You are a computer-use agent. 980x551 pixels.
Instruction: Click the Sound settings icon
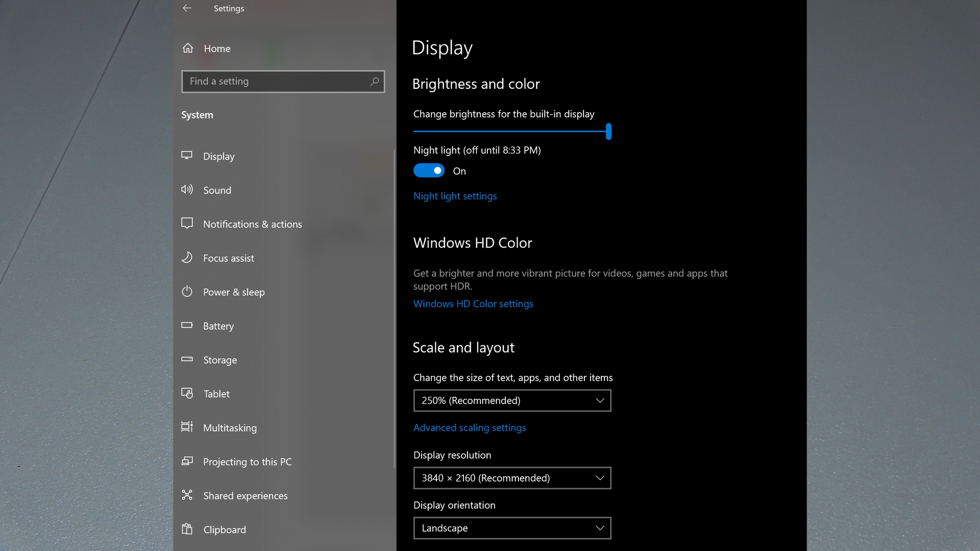tap(186, 189)
